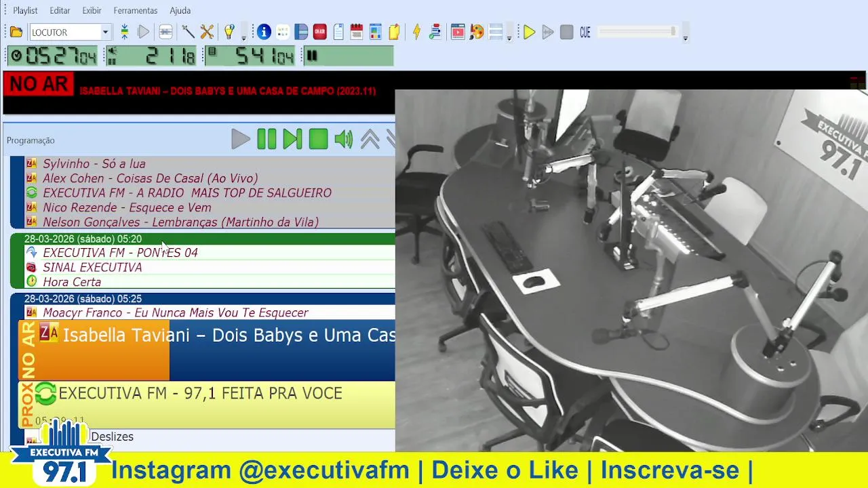
Task: Select Nelson Gonçalves - Lembranças row
Action: [x=210, y=222]
